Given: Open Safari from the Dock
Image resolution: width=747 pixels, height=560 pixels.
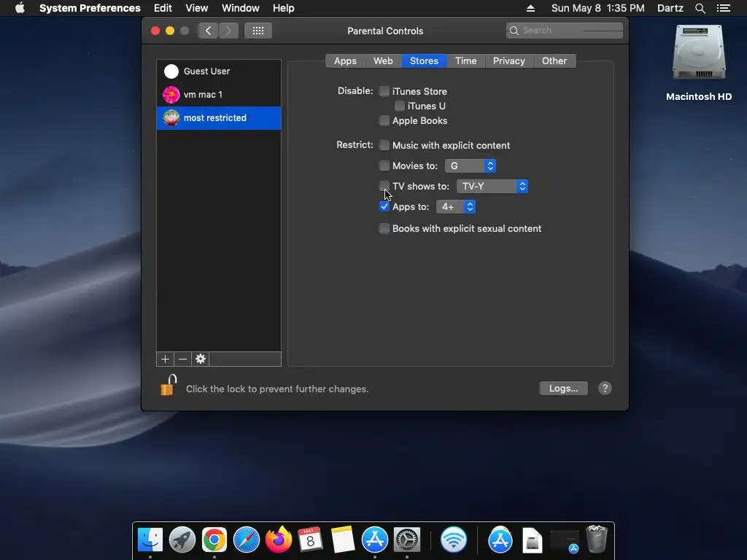Looking at the screenshot, I should coord(247,540).
